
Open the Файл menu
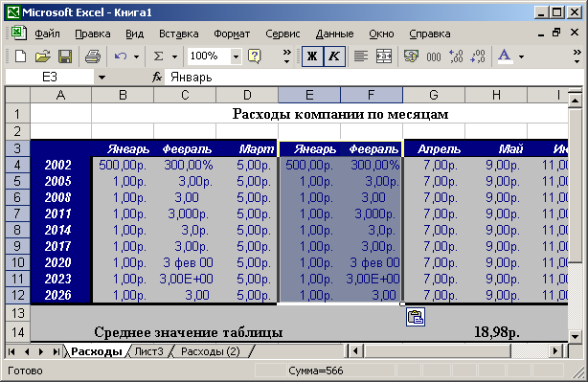click(47, 34)
